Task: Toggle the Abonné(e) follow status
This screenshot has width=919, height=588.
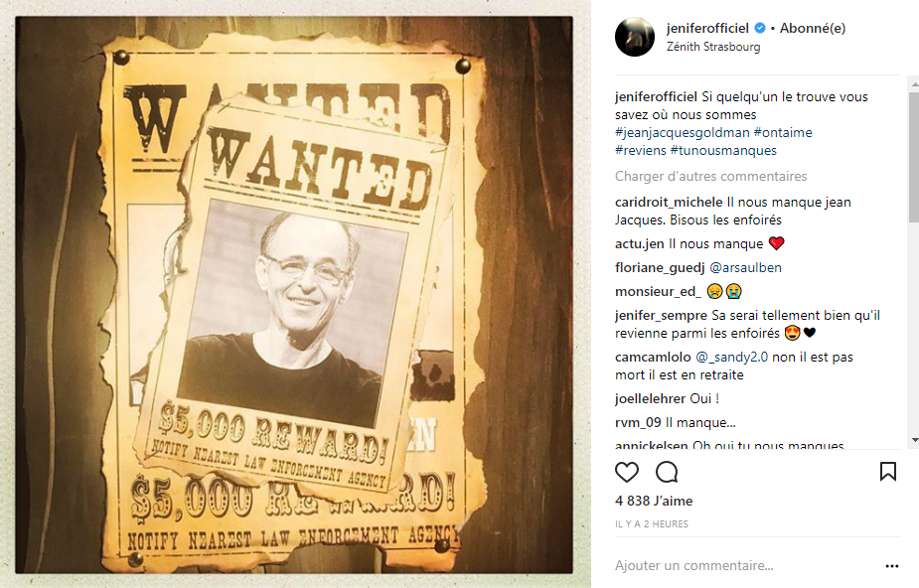Action: pos(813,28)
